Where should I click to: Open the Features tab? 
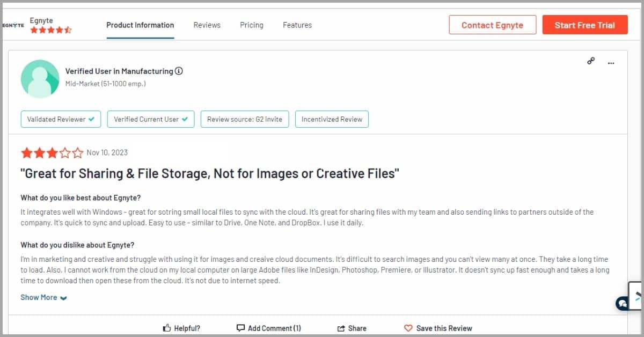297,25
